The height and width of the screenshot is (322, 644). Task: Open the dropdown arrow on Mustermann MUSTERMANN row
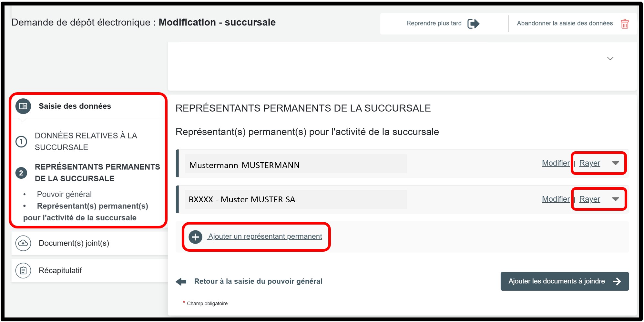[x=615, y=163]
